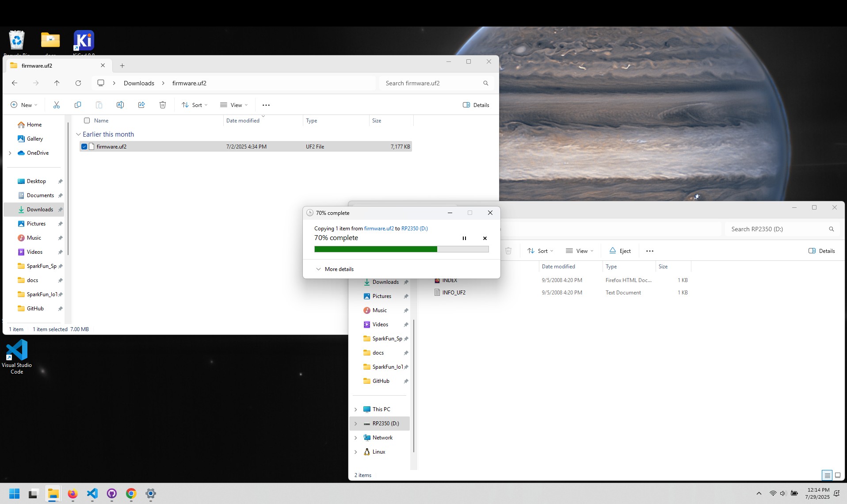Click the Copy icon in firmware.uf2 toolbar

click(x=78, y=105)
